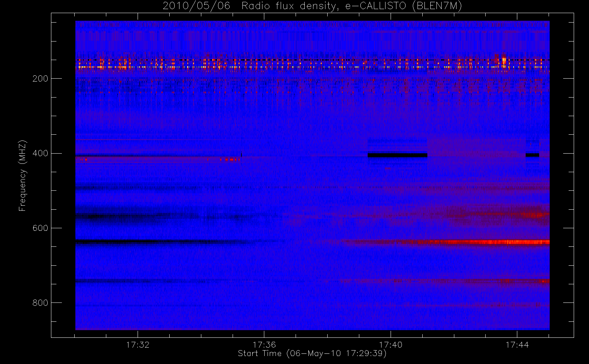This screenshot has width=589, height=364.
Task: Click the 400 frequency tick label
Action: (40, 153)
